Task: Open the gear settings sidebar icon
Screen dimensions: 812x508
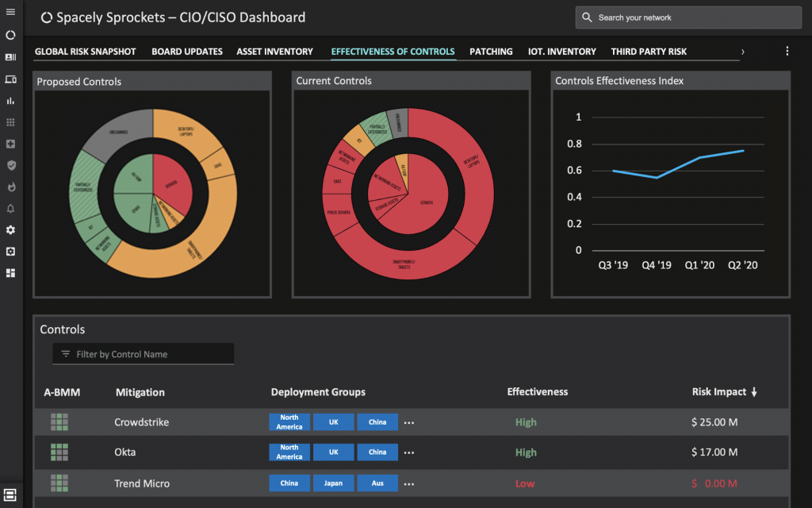Action: coord(10,229)
